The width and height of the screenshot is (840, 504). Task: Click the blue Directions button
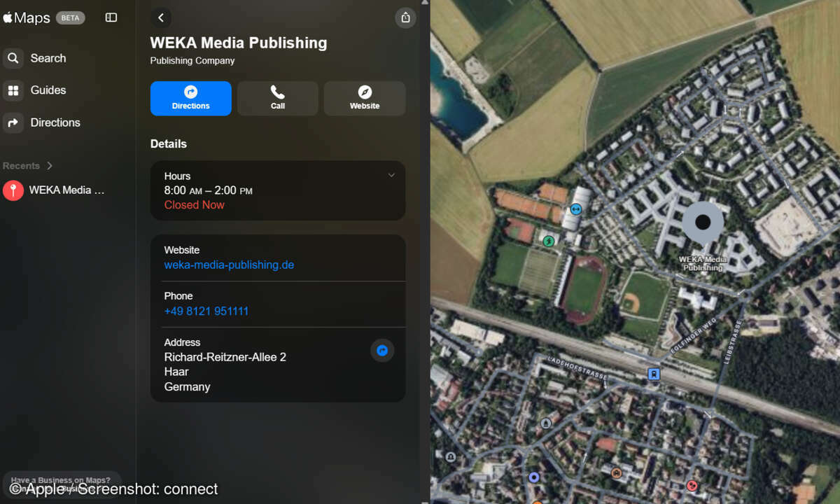tap(190, 98)
